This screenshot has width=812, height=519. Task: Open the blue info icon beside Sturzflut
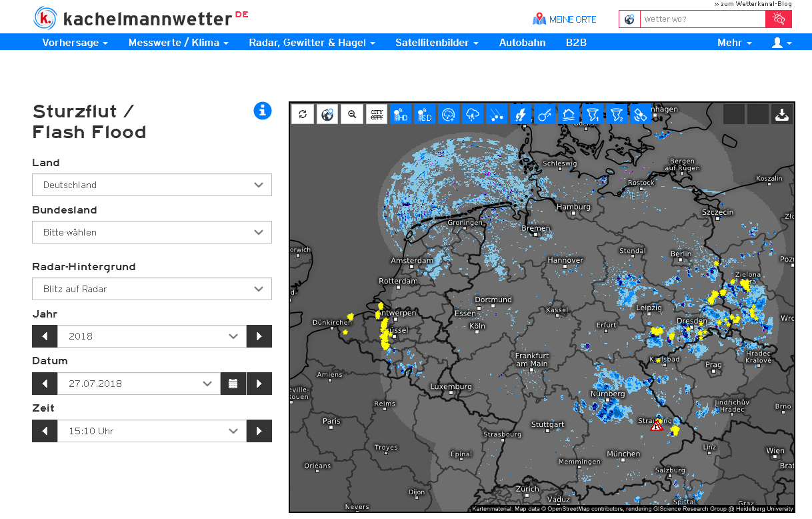click(x=263, y=111)
